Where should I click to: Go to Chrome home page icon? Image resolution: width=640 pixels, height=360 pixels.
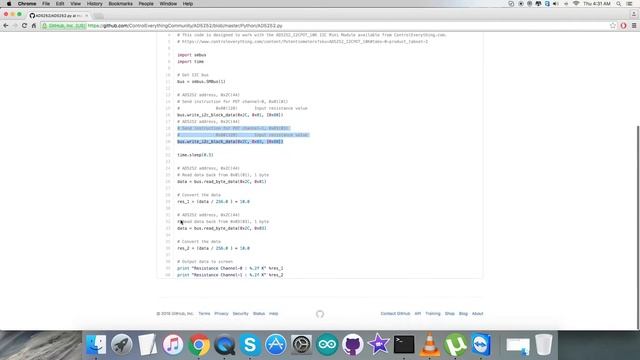(34, 26)
